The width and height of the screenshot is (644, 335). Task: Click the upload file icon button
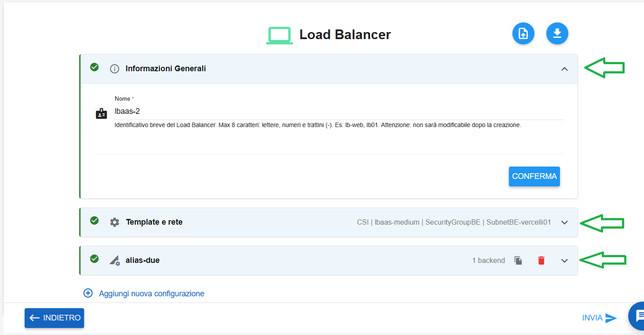point(523,33)
